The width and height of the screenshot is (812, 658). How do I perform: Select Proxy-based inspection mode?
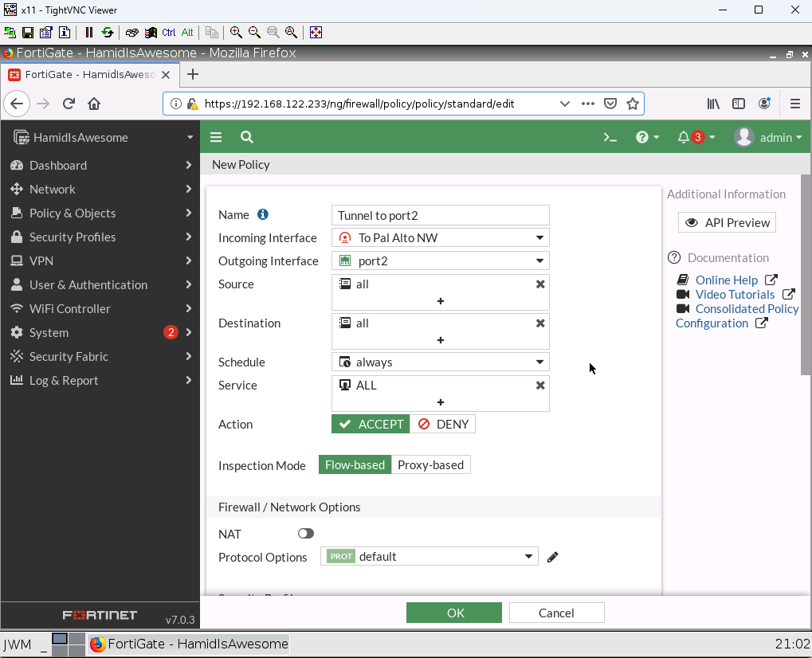(x=430, y=465)
